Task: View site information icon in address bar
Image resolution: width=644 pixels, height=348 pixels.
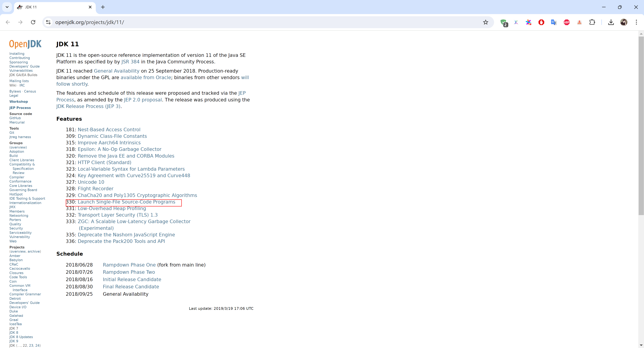Action: 48,22
